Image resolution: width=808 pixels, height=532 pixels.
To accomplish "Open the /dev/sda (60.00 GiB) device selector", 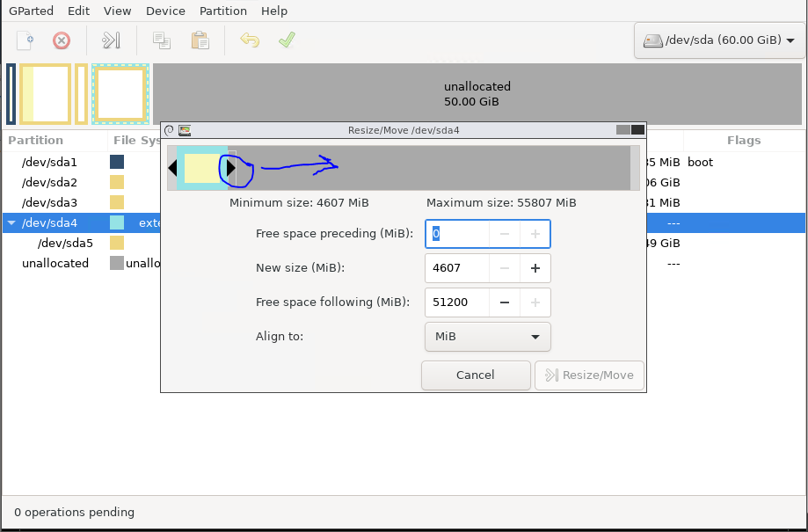I will 719,40.
